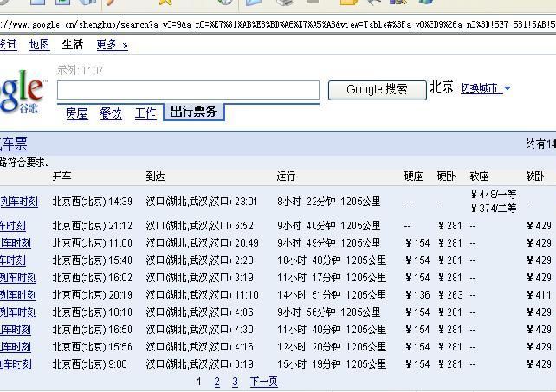Open the 更多 » navigation menu
Viewport: 556px width, 392px height.
(112, 45)
